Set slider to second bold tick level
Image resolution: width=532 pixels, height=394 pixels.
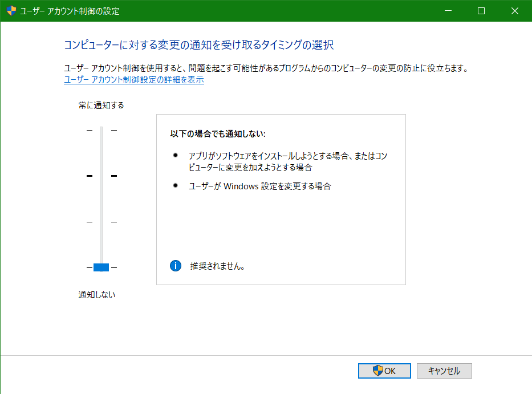tap(101, 176)
